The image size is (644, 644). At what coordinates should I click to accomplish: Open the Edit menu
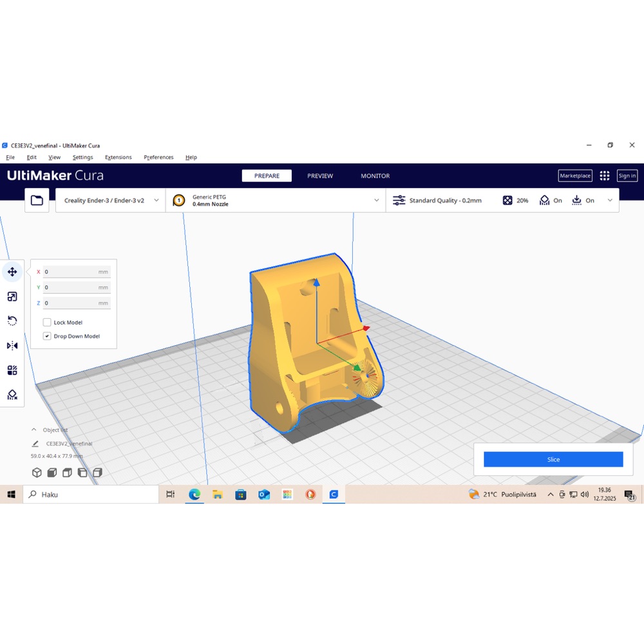pyautogui.click(x=32, y=157)
